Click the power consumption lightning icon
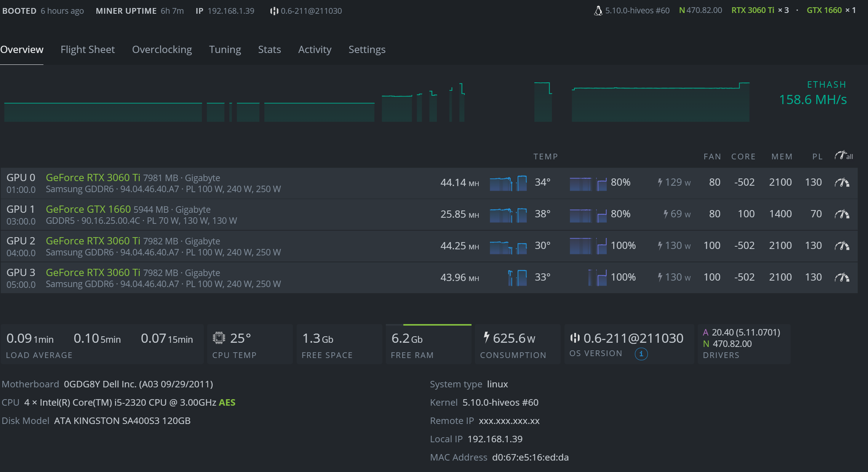Viewport: 868px width, 472px height. [x=486, y=337]
